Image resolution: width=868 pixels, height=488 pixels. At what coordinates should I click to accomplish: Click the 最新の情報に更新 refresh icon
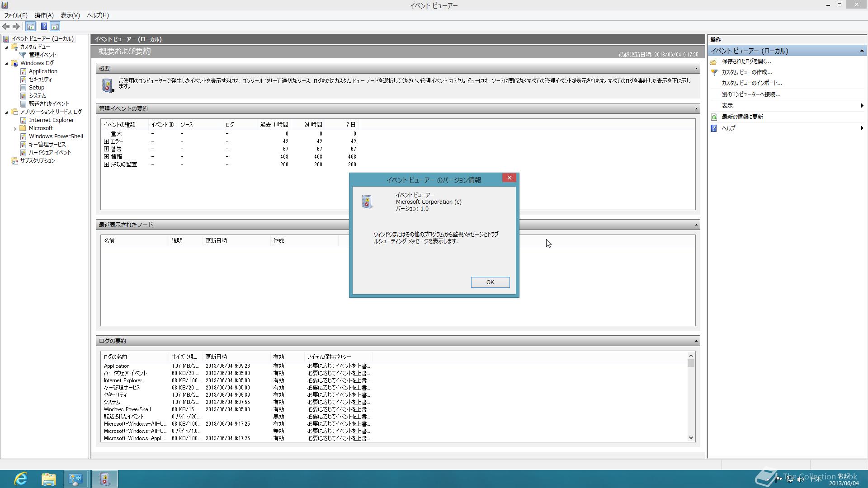pyautogui.click(x=714, y=117)
